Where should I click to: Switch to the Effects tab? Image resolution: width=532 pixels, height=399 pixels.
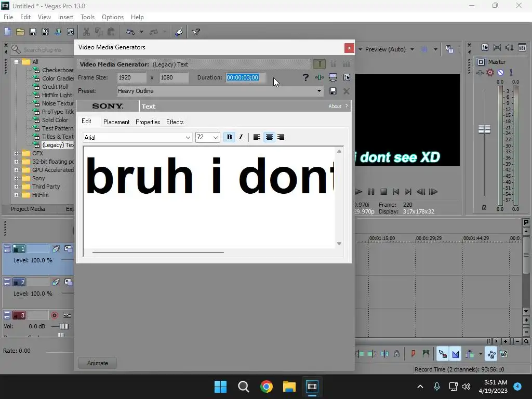point(175,122)
